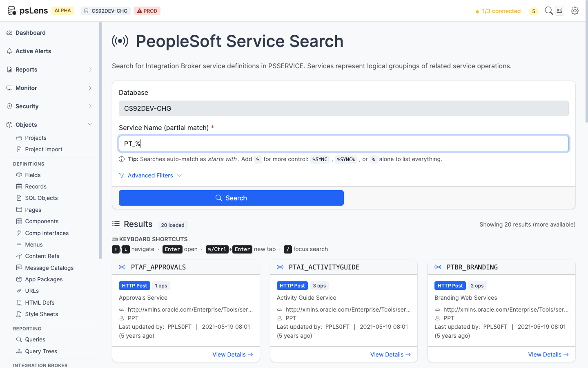Click the PROD warning badge
Screen dimensions: 588x368
click(147, 11)
